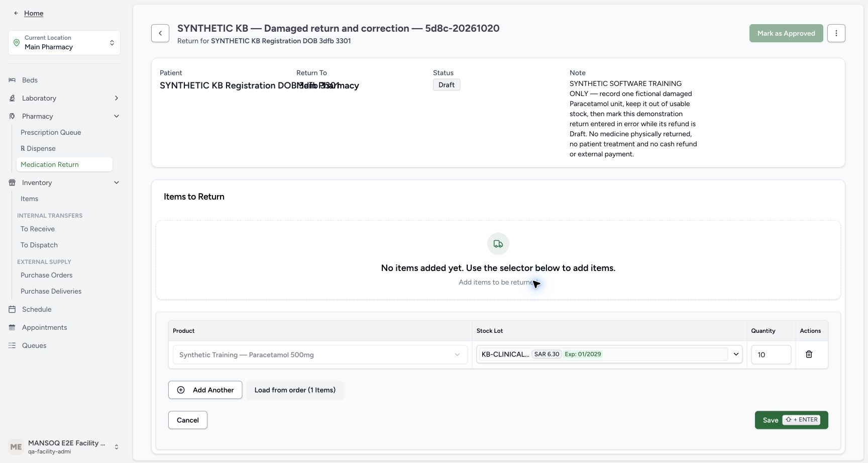Viewport: 868px width, 463px height.
Task: Click the Appointments calendar icon
Action: [12, 327]
